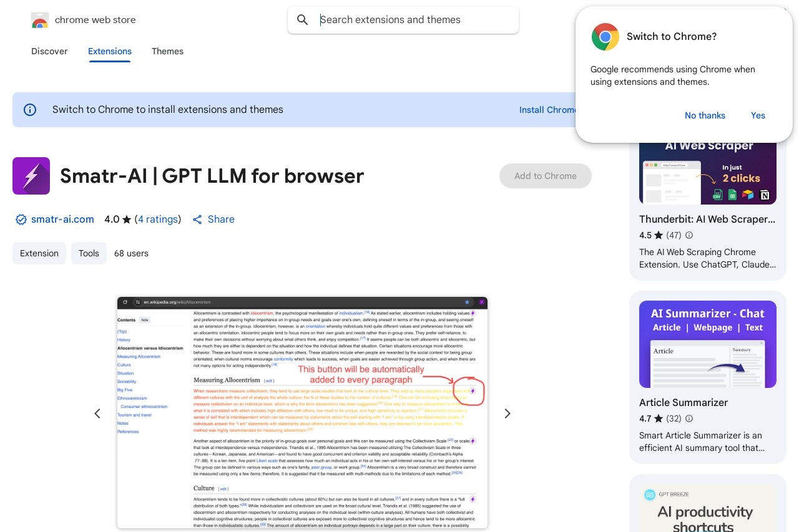Click the extension screenshot preview image
This screenshot has width=799, height=532.
point(302,413)
